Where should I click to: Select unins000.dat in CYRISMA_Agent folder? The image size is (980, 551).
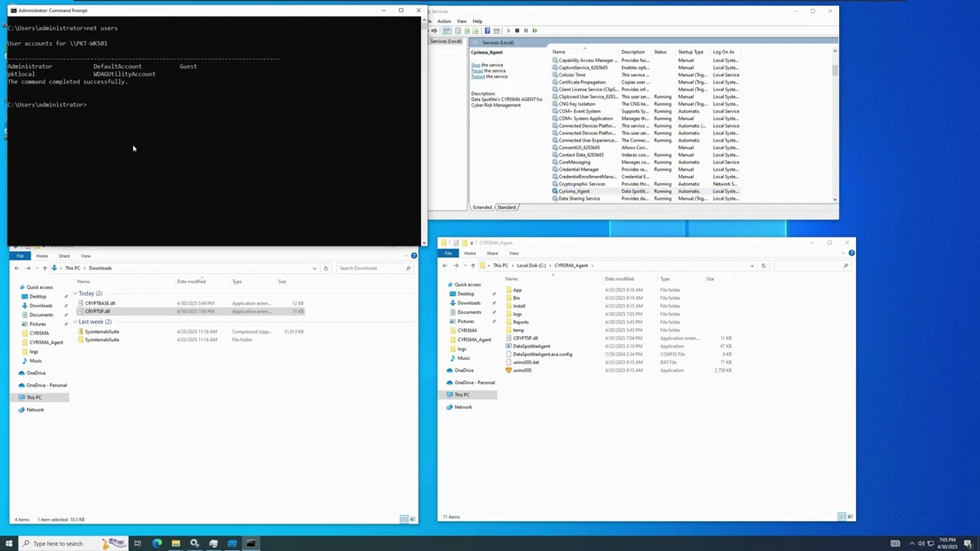pos(525,363)
